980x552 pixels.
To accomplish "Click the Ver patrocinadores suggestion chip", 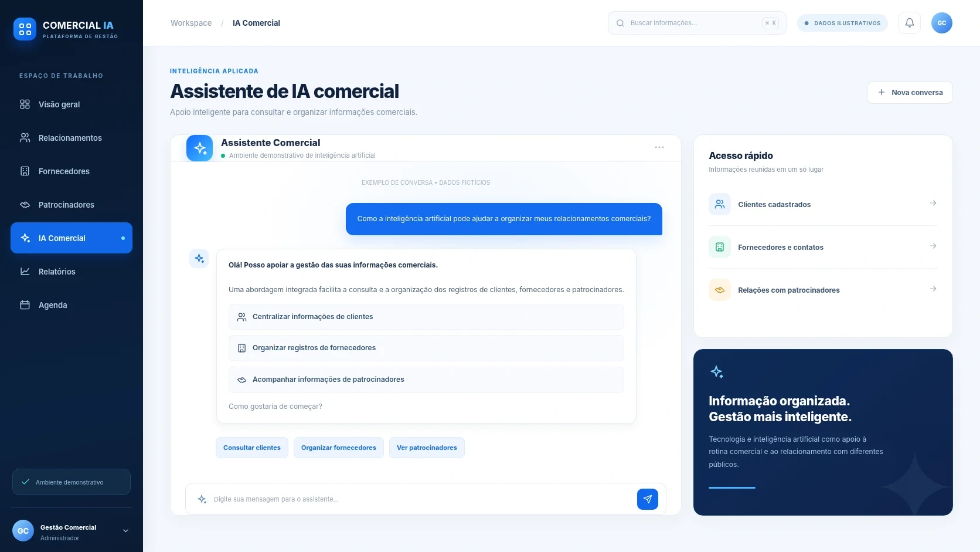I will [x=427, y=448].
